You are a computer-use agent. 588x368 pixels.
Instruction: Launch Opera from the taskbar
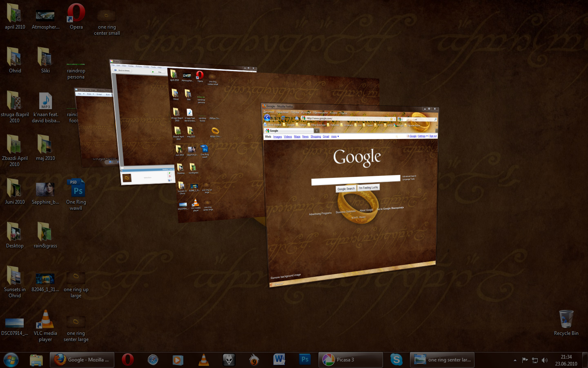point(127,360)
